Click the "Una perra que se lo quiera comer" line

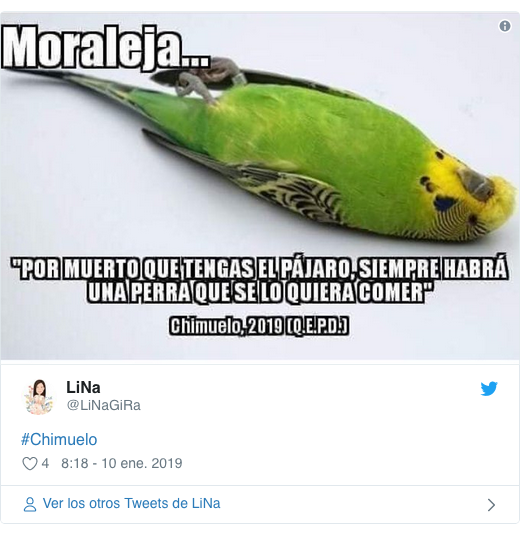pyautogui.click(x=259, y=292)
